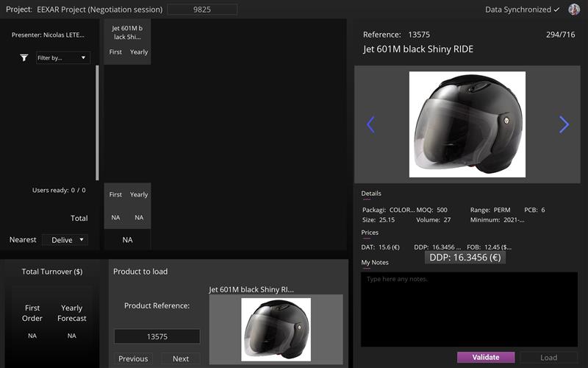Screen dimensions: 588x368
Task: Go to Next product
Action: [x=181, y=358]
